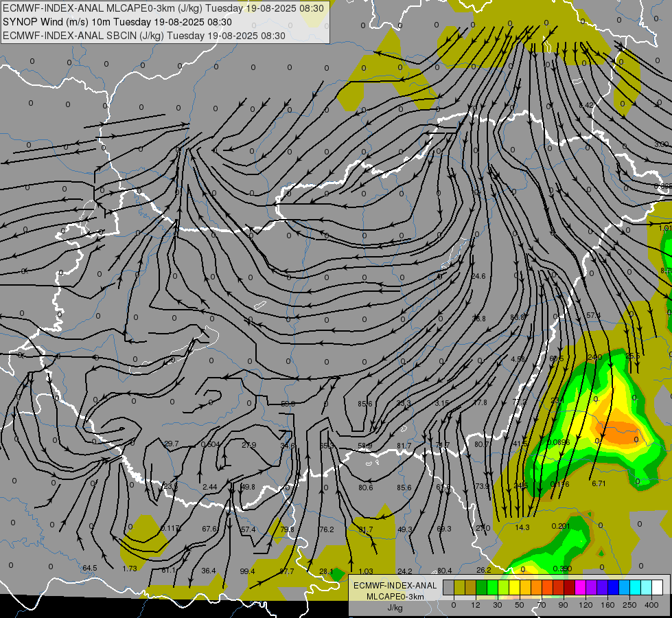Click the map value 14.3
Image resolution: width=672 pixels, height=618 pixels.
click(x=522, y=527)
